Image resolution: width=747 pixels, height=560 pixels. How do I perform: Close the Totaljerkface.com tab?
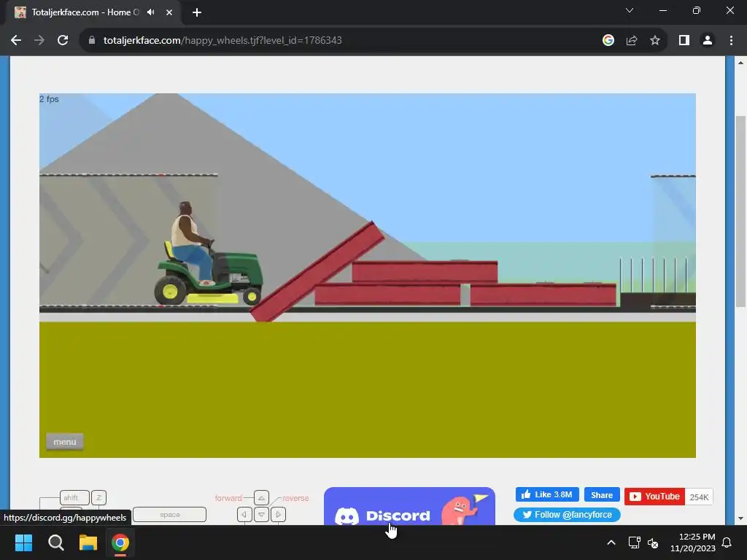(169, 12)
